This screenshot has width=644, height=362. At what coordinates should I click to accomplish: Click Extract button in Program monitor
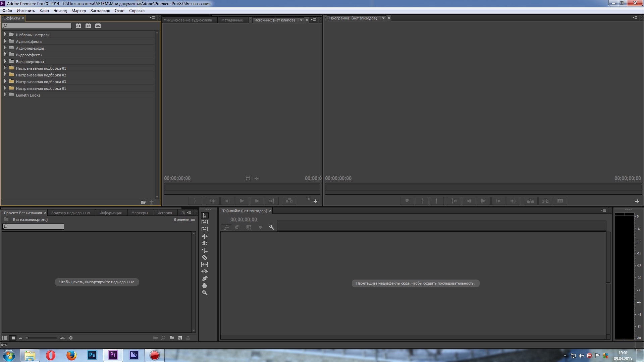545,201
